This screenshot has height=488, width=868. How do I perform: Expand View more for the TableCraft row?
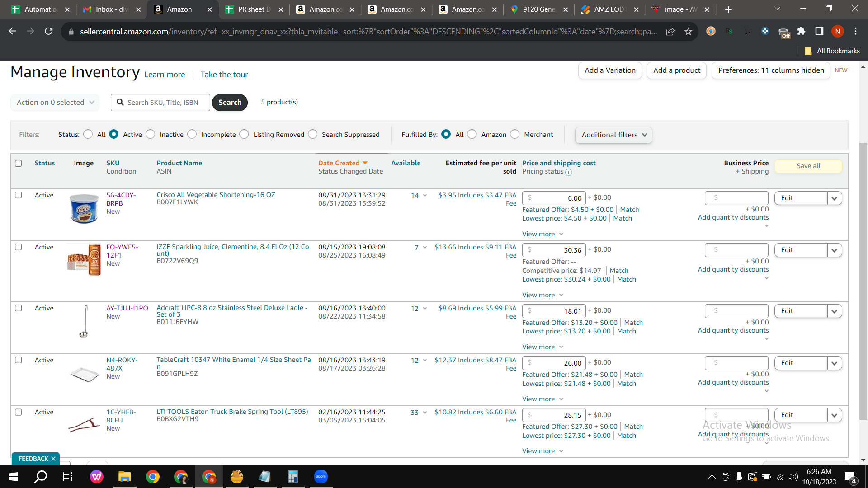(542, 399)
